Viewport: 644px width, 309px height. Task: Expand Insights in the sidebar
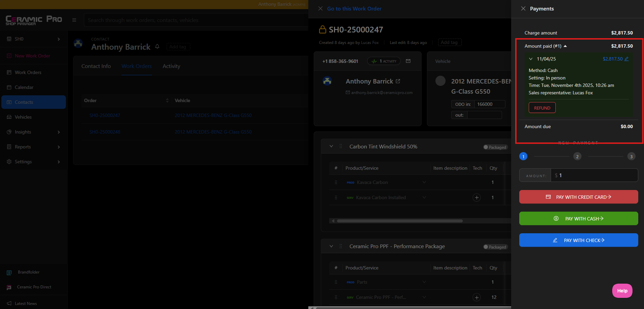34,132
